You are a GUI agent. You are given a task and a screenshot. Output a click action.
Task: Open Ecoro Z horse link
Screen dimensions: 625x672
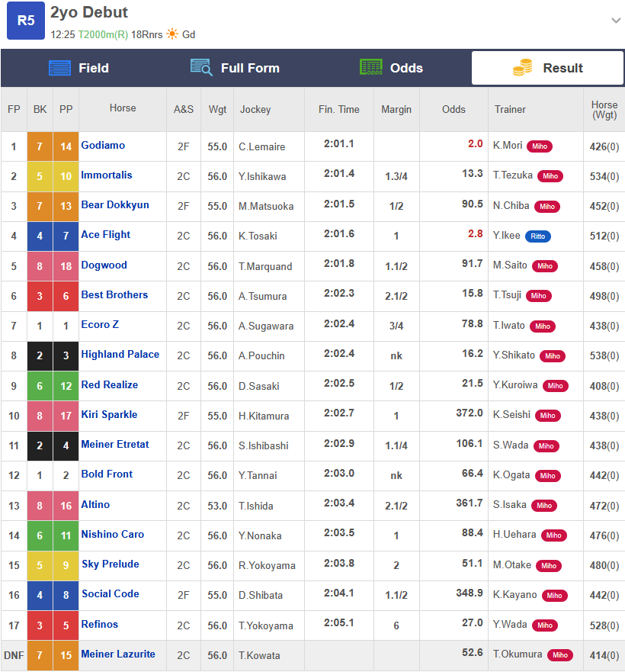100,324
